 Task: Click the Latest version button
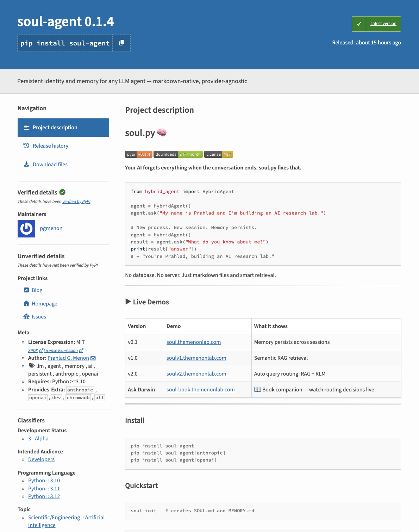pyautogui.click(x=383, y=24)
